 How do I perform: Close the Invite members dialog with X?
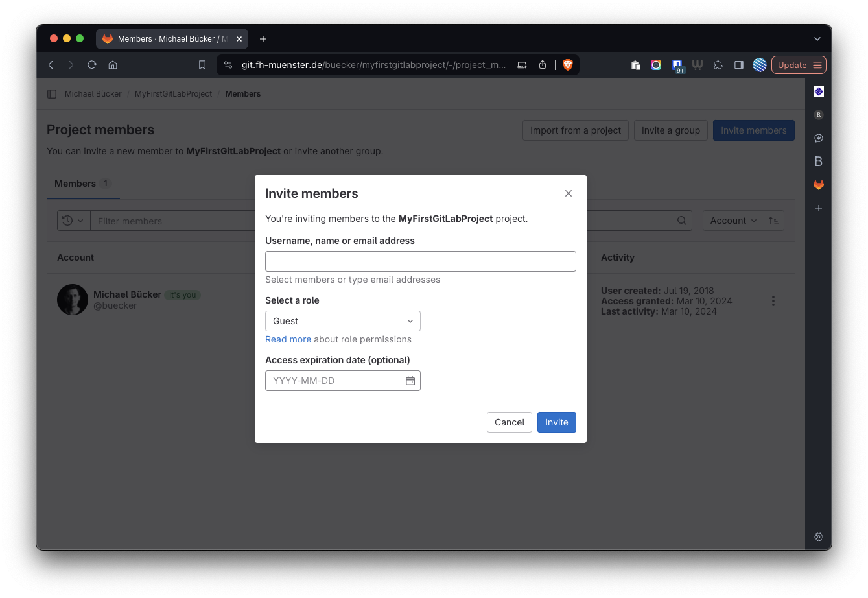tap(568, 193)
